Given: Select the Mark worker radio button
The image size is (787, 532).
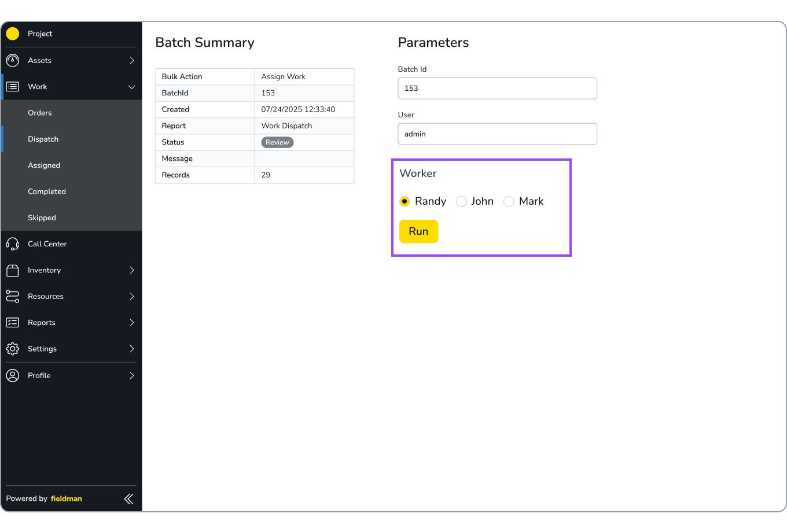Looking at the screenshot, I should pos(509,201).
